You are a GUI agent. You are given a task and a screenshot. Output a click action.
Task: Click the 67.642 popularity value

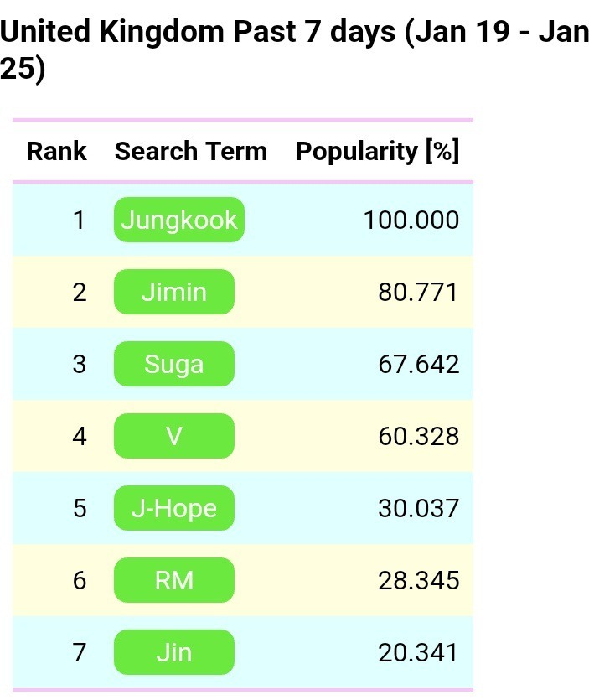tap(418, 365)
